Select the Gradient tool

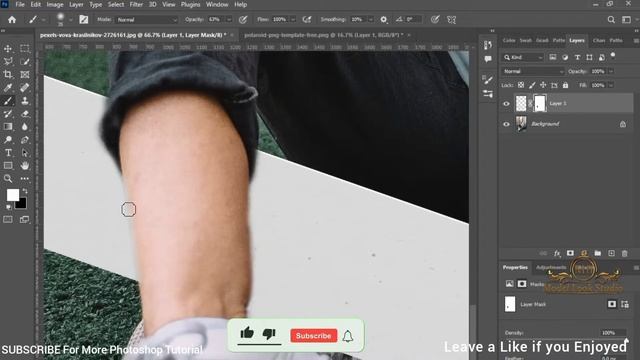point(8,127)
